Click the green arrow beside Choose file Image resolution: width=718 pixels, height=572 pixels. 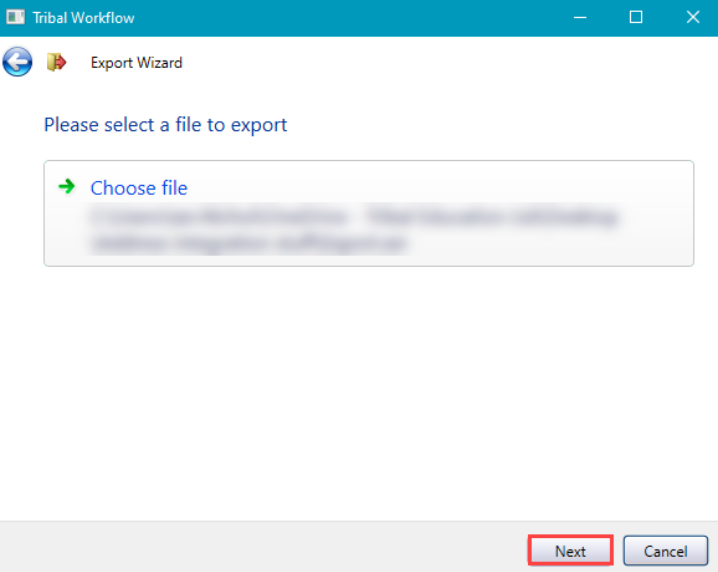click(67, 186)
